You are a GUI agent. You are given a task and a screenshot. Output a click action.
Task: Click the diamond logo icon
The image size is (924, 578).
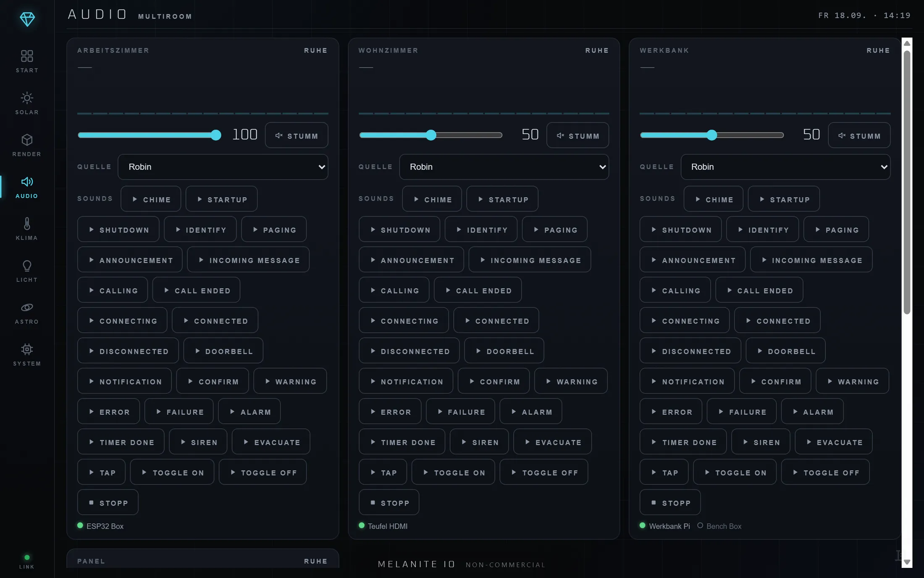coord(27,19)
